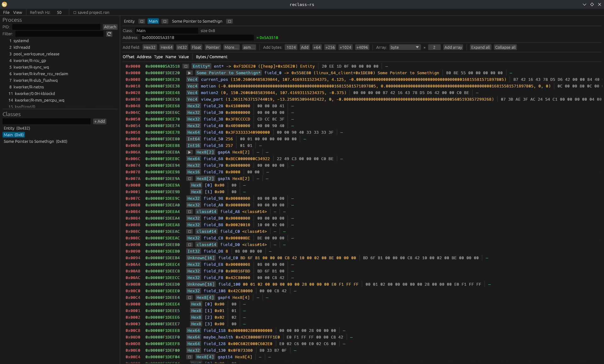Click Add next to the bytes count

(x=305, y=48)
